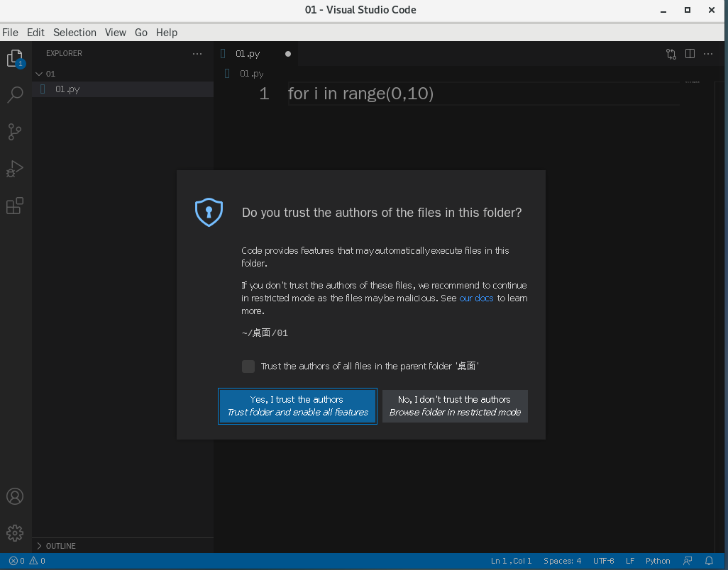The image size is (728, 570).
Task: Open the Extensions view
Action: 15,206
